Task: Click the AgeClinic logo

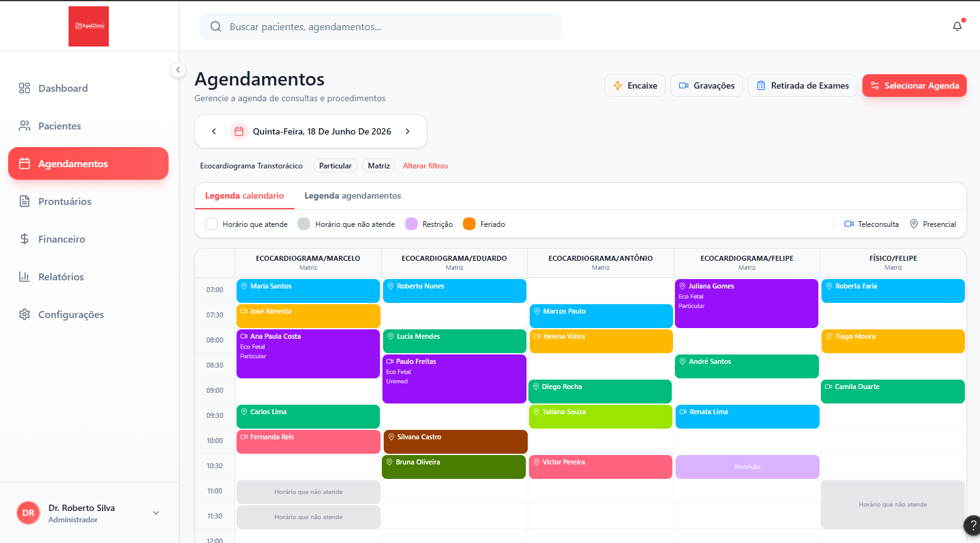Action: (89, 26)
